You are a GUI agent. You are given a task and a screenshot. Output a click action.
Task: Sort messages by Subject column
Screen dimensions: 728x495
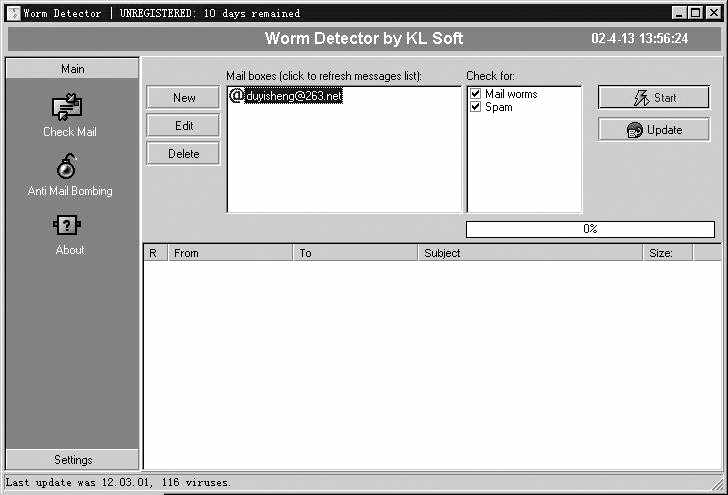coord(530,253)
